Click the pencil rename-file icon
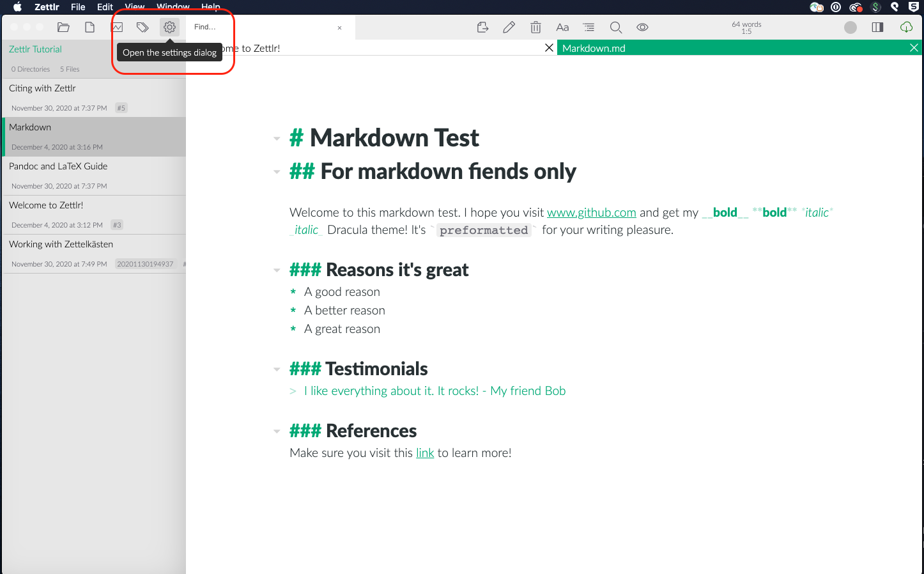Viewport: 924px width, 574px height. [509, 27]
